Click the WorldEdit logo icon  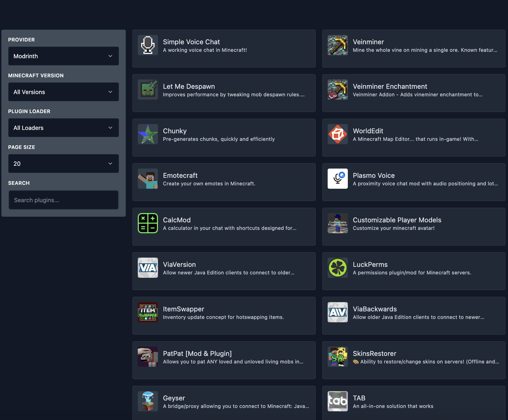[337, 134]
